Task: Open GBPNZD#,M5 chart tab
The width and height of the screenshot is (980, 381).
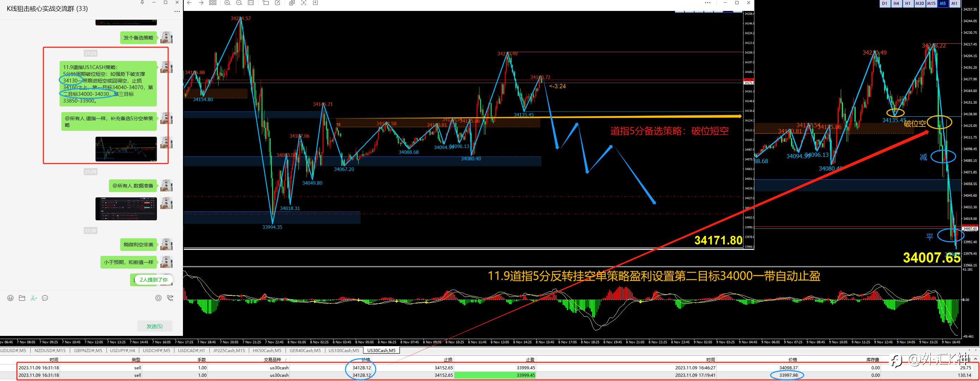Action: tap(88, 351)
